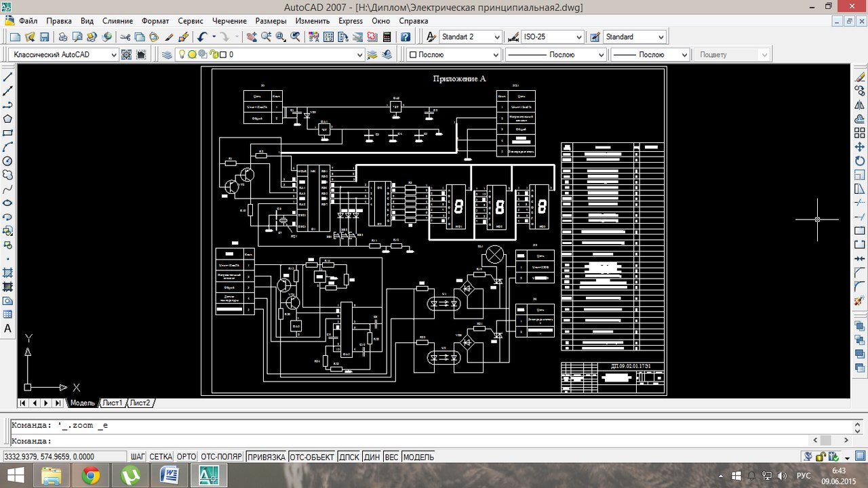
Task: Open the Формат menu
Action: pos(155,20)
